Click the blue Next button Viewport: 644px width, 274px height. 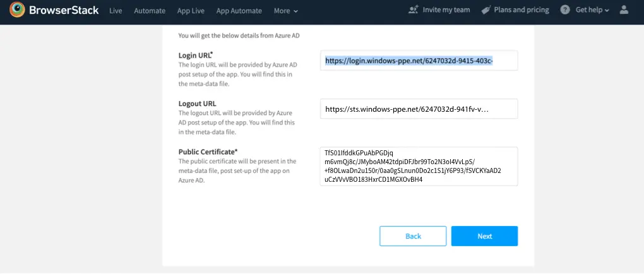[x=484, y=236]
